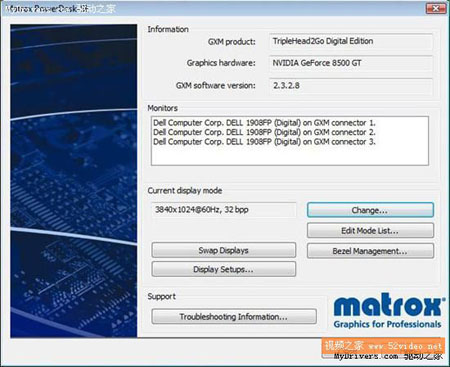
Task: Click the GXM product field
Action: (x=351, y=41)
